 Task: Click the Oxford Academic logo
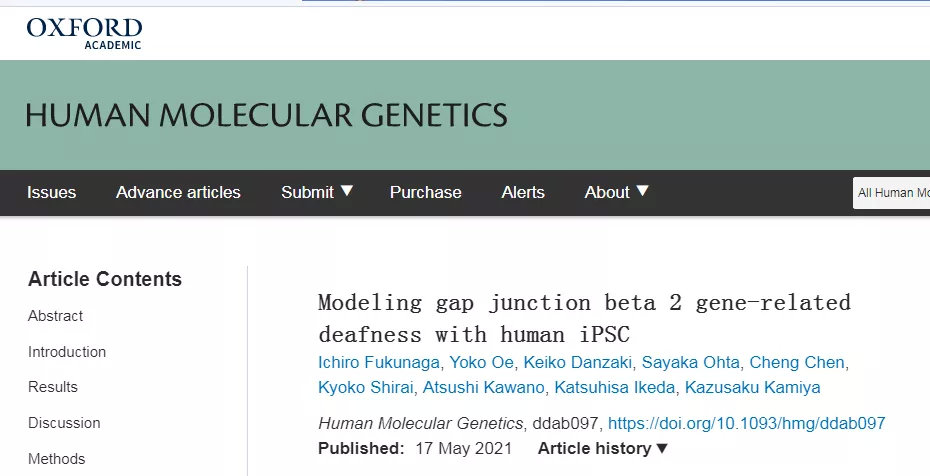(x=84, y=32)
